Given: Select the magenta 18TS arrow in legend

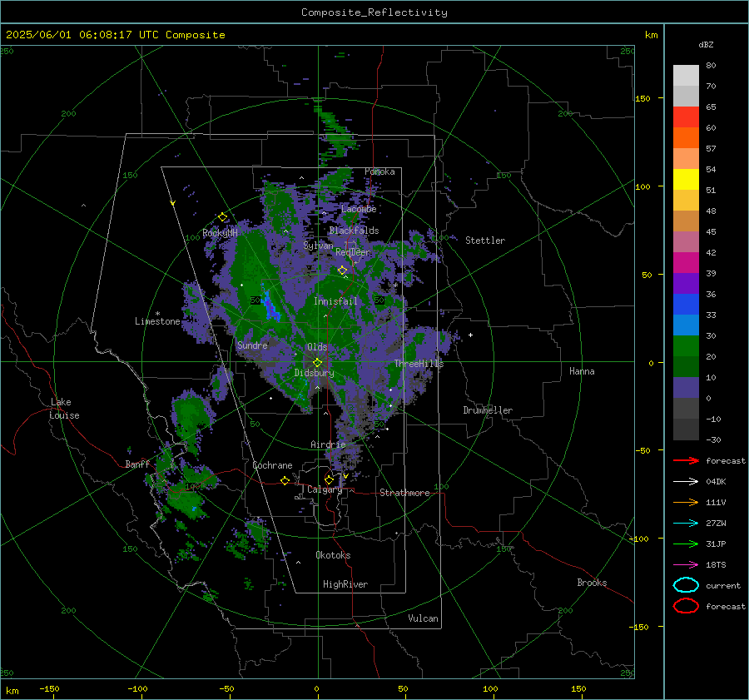Looking at the screenshot, I should pyautogui.click(x=686, y=565).
